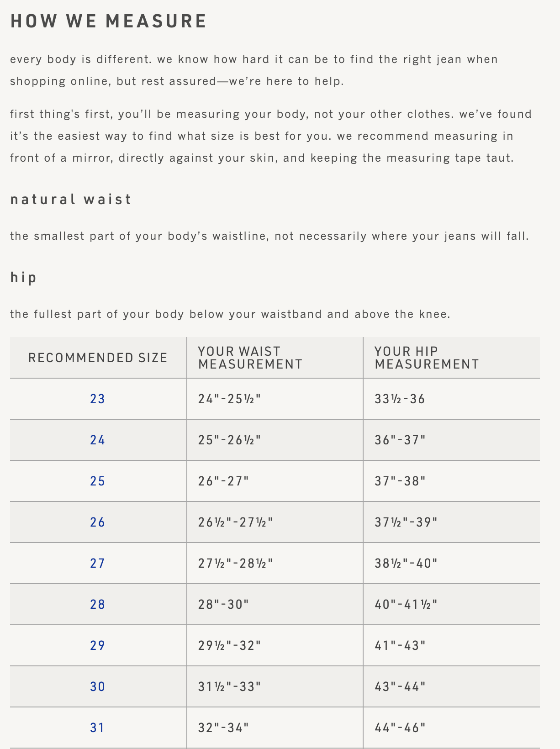Click the 41"-43" hip measurement cell
This screenshot has width=560, height=749.
pyautogui.click(x=400, y=646)
